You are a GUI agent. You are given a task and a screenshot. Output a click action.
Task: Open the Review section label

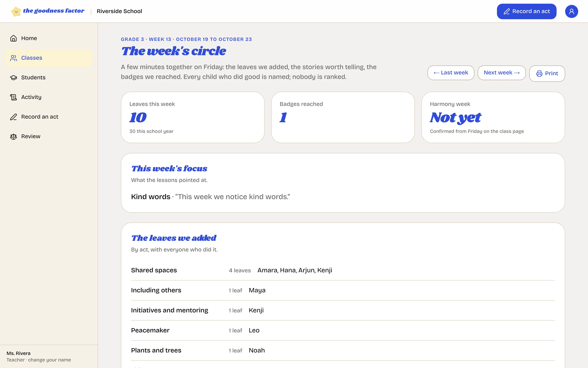tap(31, 136)
